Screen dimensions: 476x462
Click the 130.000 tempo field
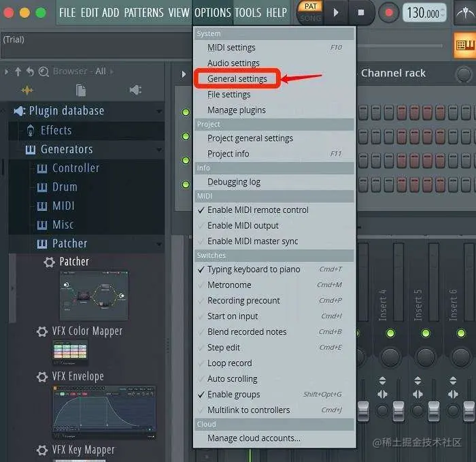pos(424,13)
